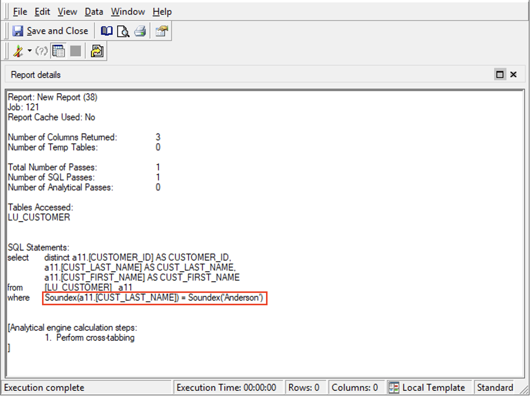Image resolution: width=532 pixels, height=397 pixels.
Task: Click the highlighted Soundex where clause text
Action: 154,298
